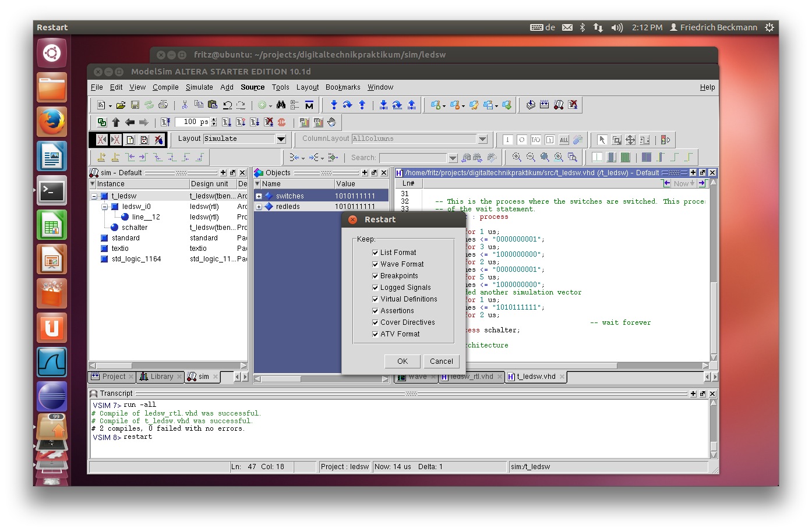Disable the Logged Signals option
Screen dimensions: 812x532
tap(376, 288)
